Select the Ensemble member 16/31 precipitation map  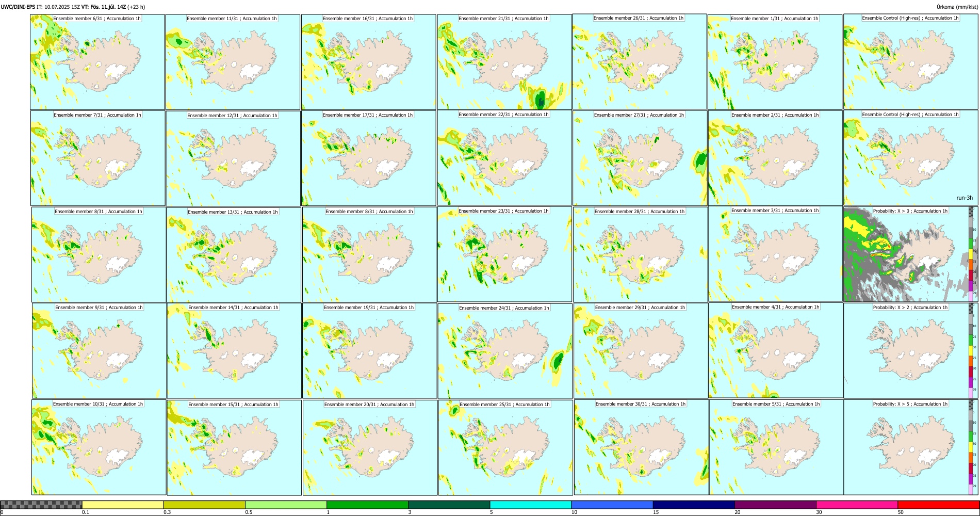368,62
